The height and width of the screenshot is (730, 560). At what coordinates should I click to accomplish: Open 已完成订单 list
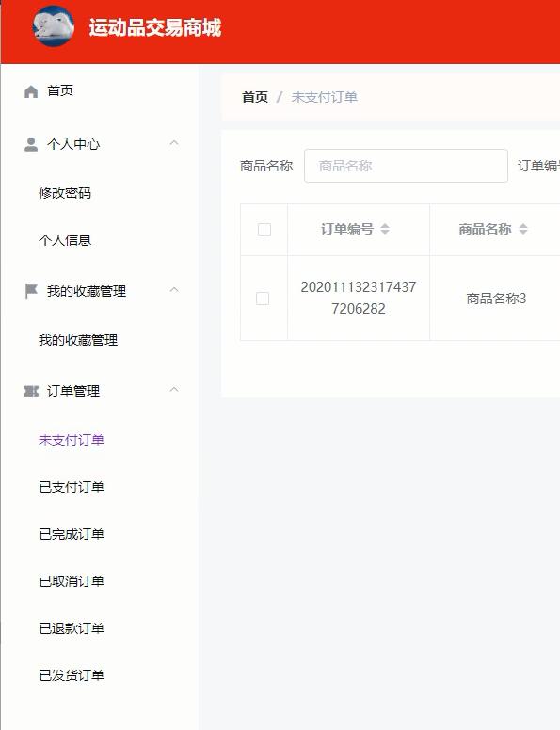point(72,534)
